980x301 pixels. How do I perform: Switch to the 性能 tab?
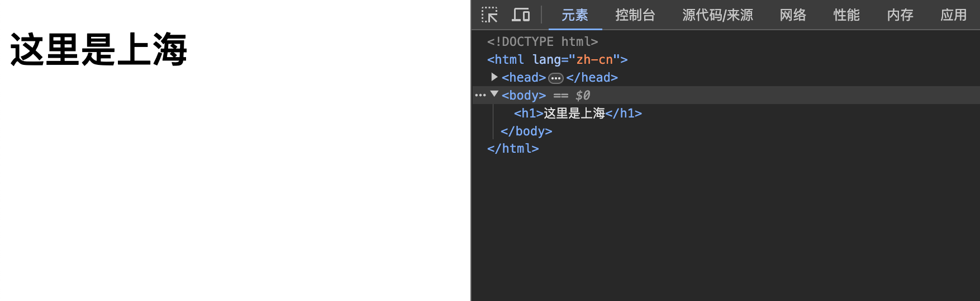[846, 15]
